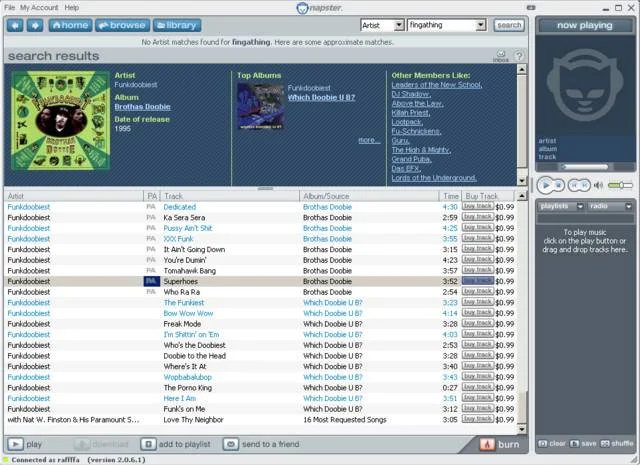Go back with the left arrow button
The image size is (640, 465).
15,25
